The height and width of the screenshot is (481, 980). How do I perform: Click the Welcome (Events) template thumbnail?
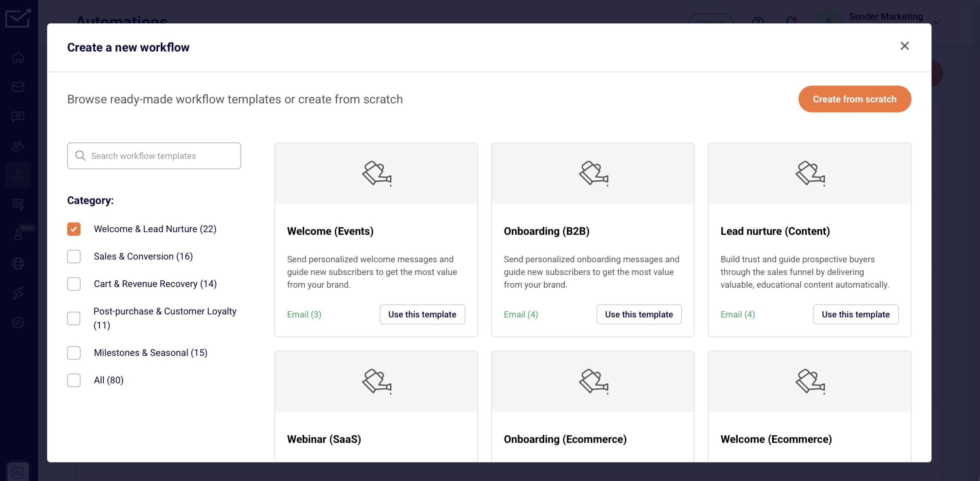tap(376, 173)
